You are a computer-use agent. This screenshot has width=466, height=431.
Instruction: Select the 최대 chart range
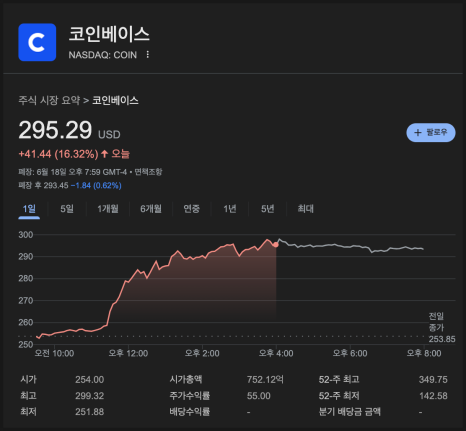pyautogui.click(x=305, y=209)
